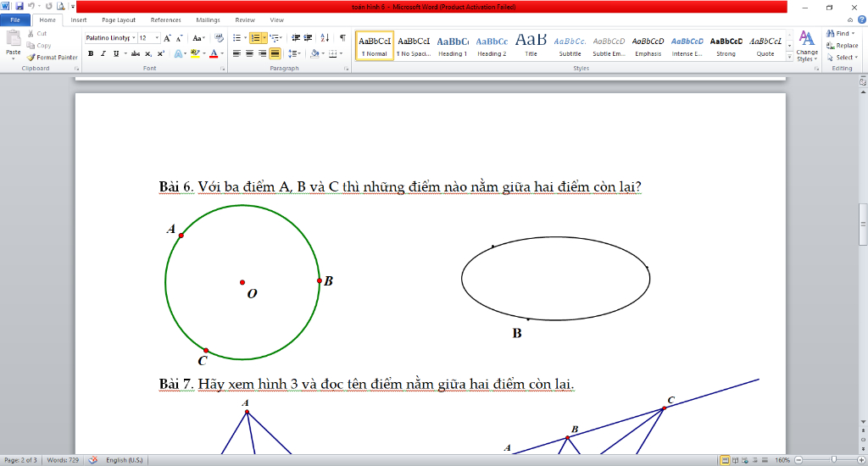Open the File tab
This screenshot has height=466, width=868.
tap(15, 20)
